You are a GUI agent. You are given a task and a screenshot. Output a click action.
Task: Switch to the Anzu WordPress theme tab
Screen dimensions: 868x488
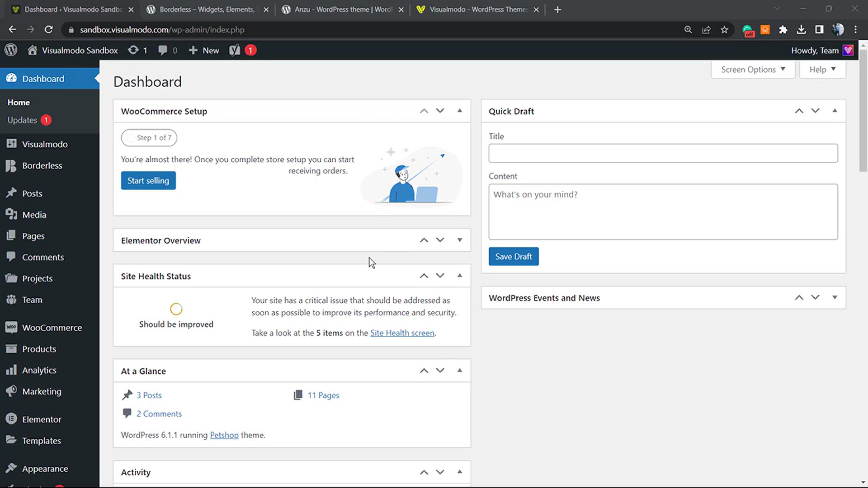[342, 9]
